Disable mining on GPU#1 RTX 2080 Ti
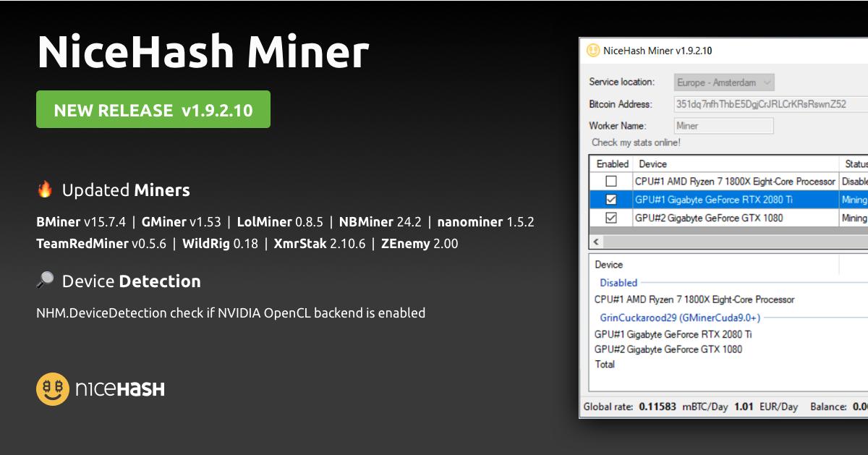This screenshot has width=868, height=455. (x=611, y=200)
